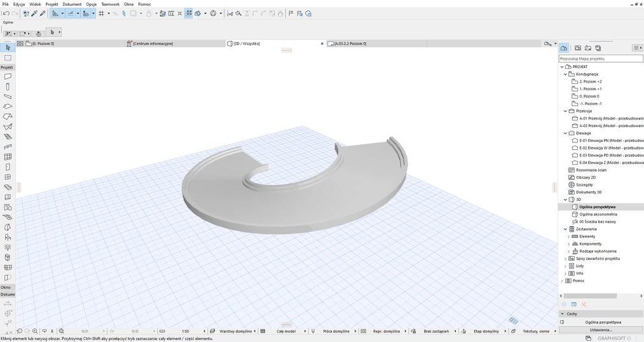The width and height of the screenshot is (644, 342).
Task: Click the Ustawienia... button
Action: coord(601,330)
